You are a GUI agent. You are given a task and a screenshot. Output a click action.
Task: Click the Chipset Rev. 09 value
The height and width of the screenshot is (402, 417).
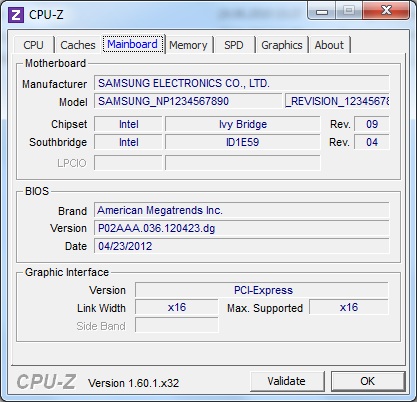pyautogui.click(x=372, y=124)
